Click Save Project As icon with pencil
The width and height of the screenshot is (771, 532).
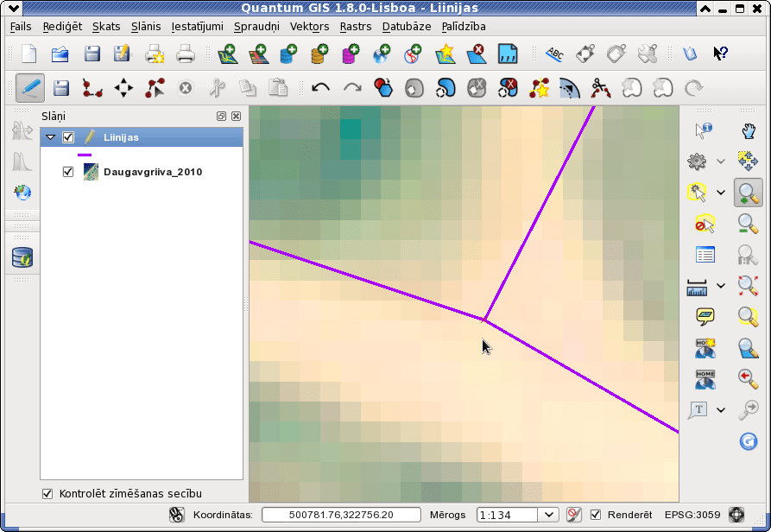(122, 54)
